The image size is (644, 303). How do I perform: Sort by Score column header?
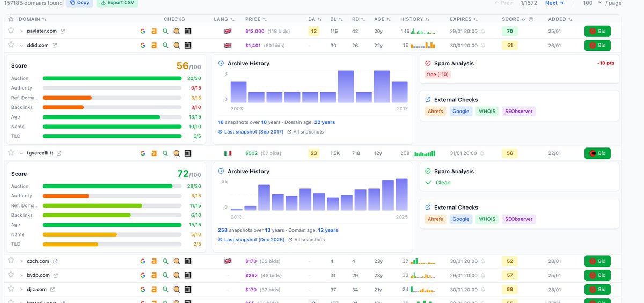[514, 19]
